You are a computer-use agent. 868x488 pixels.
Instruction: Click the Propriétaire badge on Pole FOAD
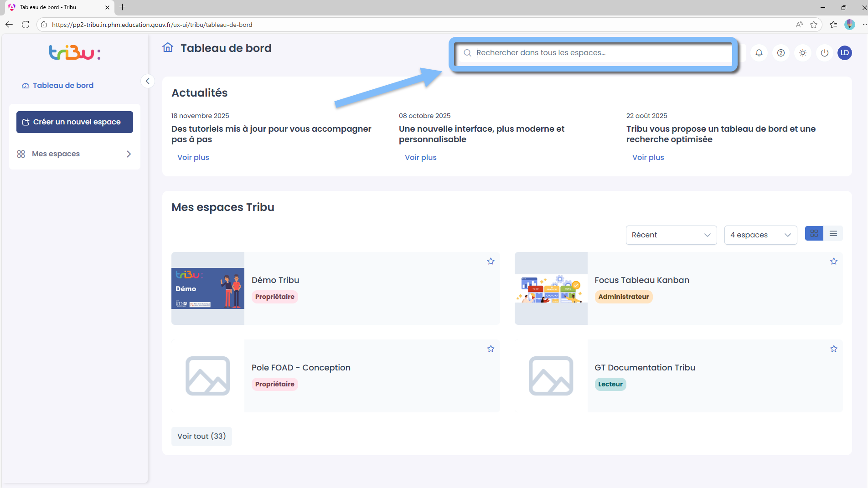coord(275,384)
